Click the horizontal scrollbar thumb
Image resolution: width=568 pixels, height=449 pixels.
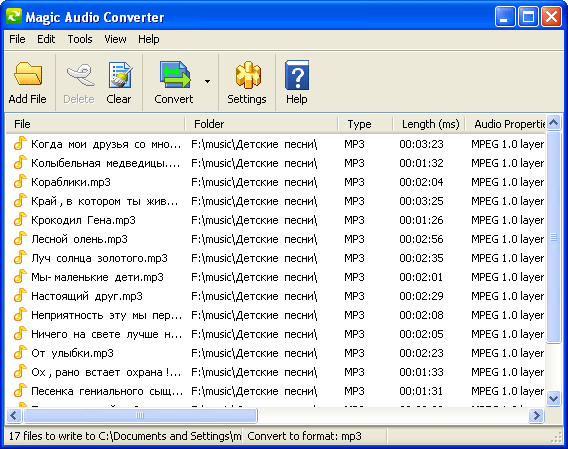pos(140,415)
